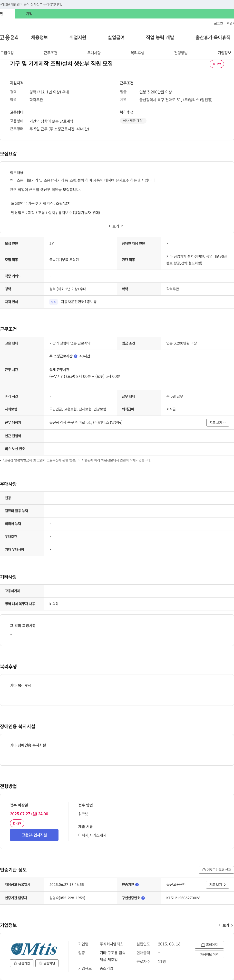Select 금속기계부품 조립원 job type text

[x=64, y=260]
